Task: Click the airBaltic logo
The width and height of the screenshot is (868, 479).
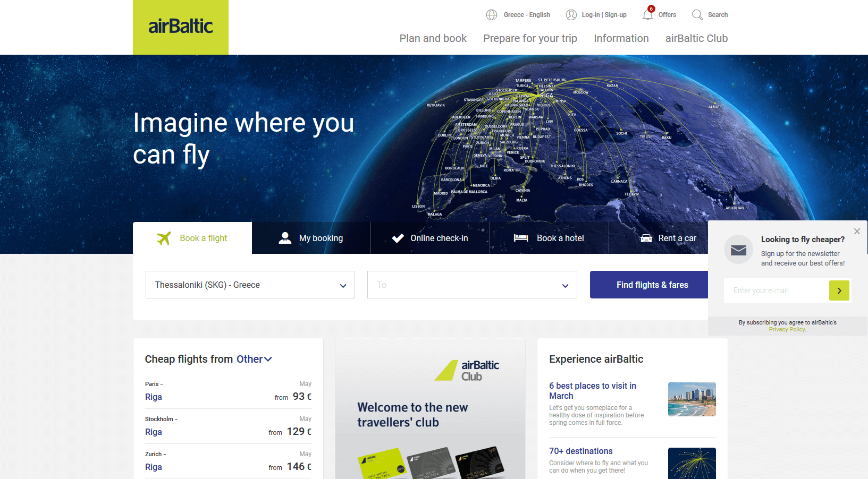Action: [x=181, y=27]
